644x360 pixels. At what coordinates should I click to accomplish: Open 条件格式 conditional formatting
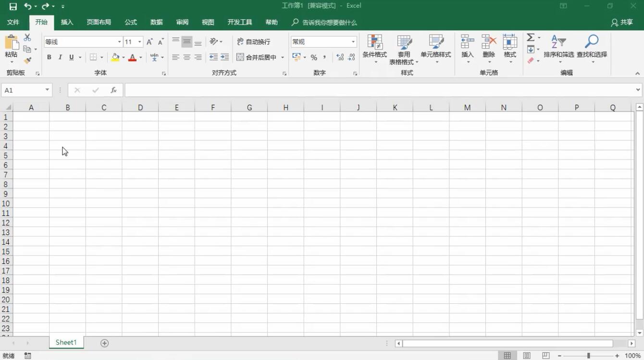tap(374, 49)
